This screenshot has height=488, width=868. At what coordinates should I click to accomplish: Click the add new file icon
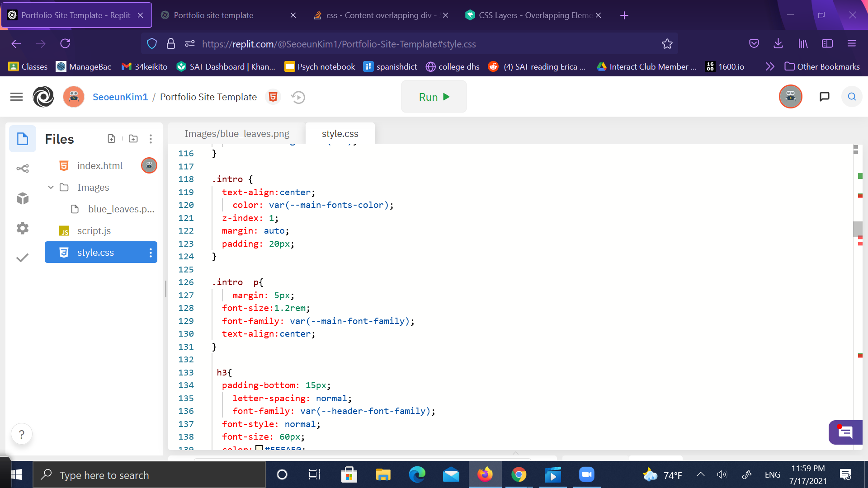click(111, 139)
